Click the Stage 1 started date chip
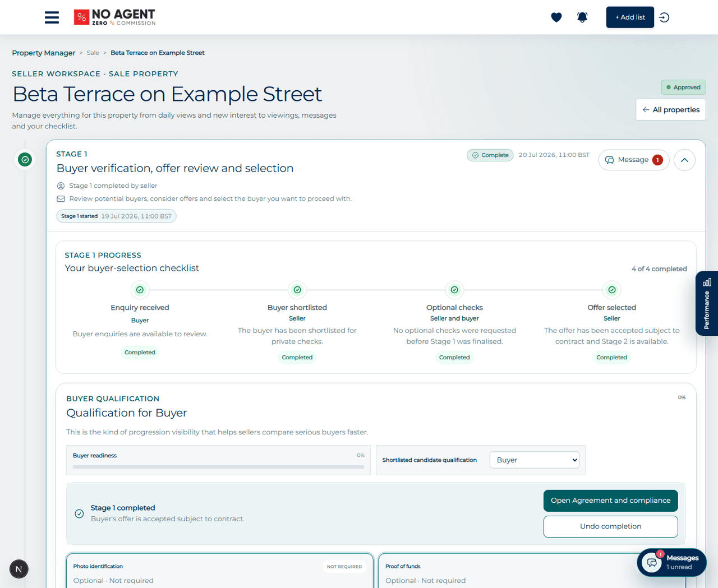The image size is (718, 588). (x=116, y=216)
